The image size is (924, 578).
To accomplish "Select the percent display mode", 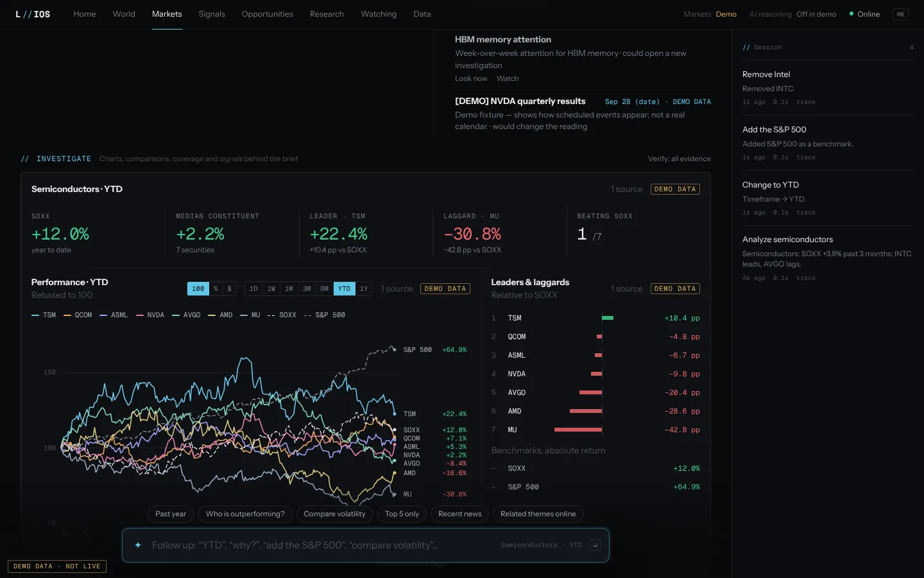I will pyautogui.click(x=216, y=289).
